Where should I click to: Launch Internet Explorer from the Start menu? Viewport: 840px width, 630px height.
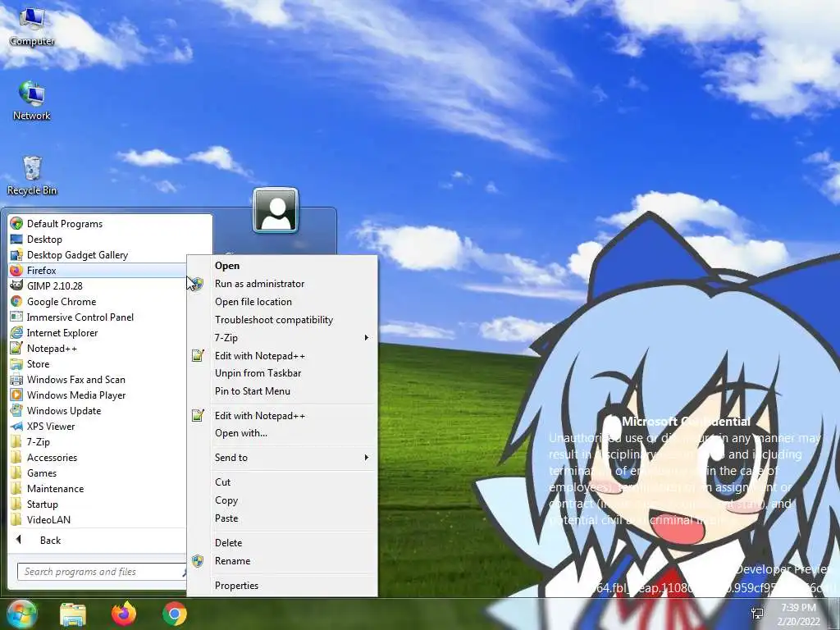click(62, 333)
